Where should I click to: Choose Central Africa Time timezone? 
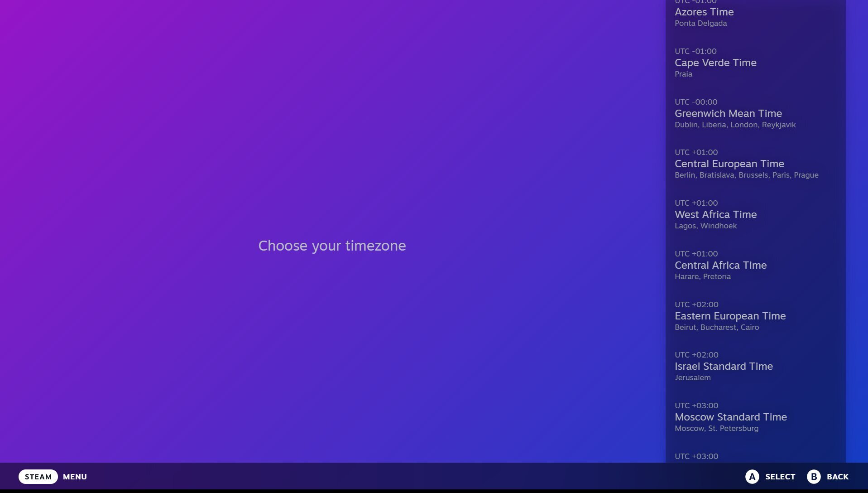point(755,265)
